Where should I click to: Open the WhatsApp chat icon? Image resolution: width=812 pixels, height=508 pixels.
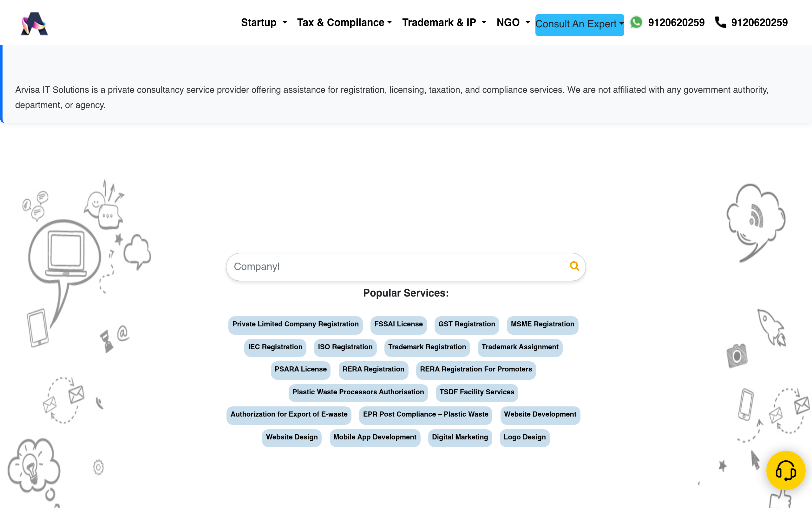pyautogui.click(x=636, y=23)
